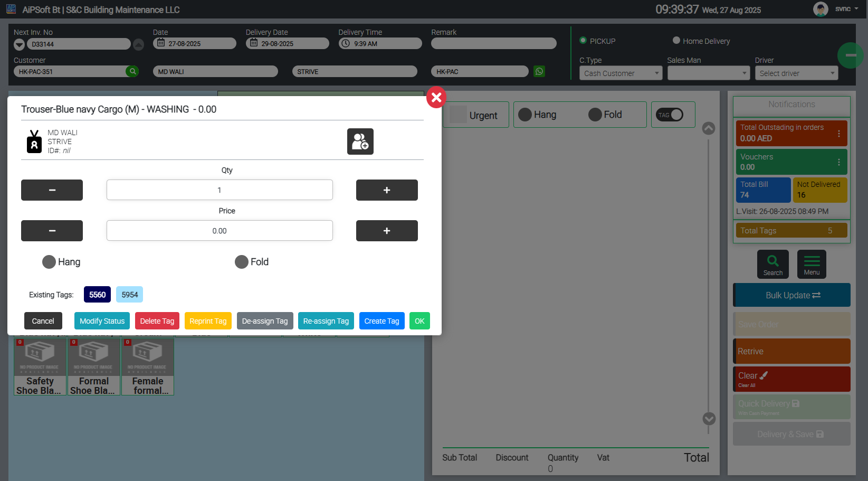Open the Menu hamburger button
This screenshot has width=868, height=481.
click(811, 264)
